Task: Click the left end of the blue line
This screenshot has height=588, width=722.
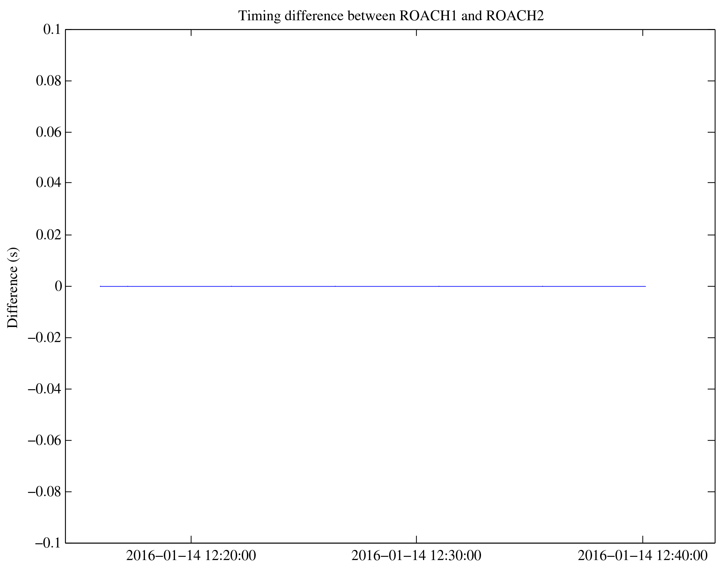Action: (x=101, y=286)
